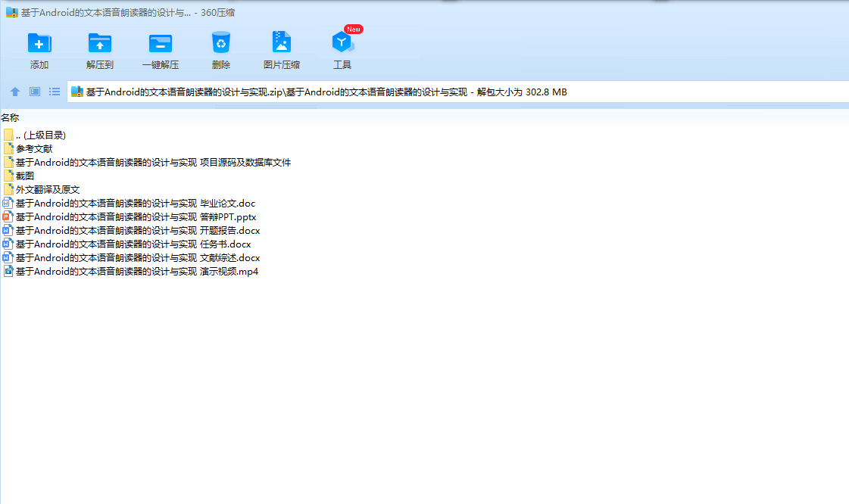Select the 截图 folder name
This screenshot has width=849, height=504.
coord(25,176)
